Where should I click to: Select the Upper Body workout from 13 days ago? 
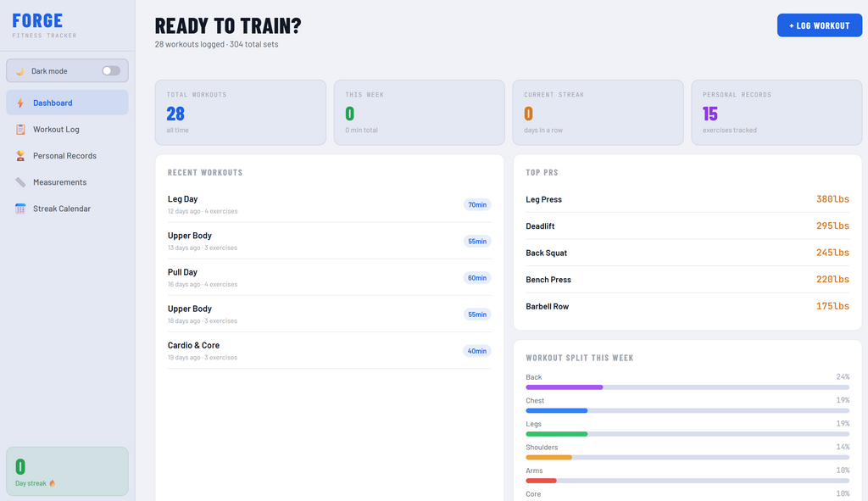[x=330, y=241]
